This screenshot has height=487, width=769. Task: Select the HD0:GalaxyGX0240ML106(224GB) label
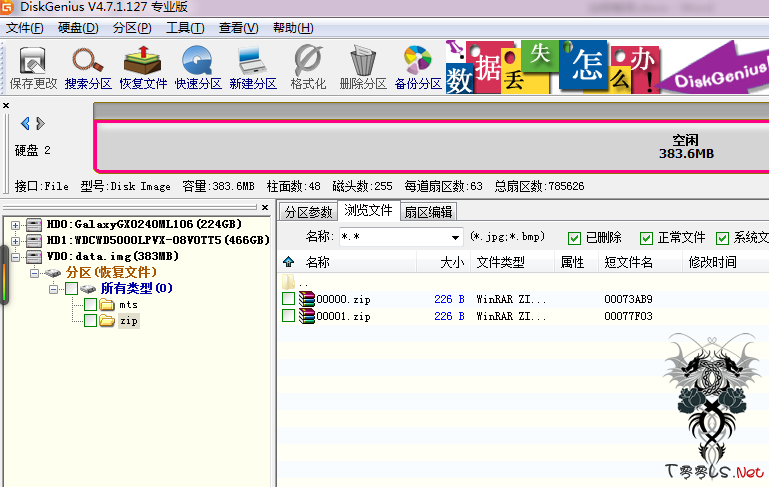(x=144, y=225)
